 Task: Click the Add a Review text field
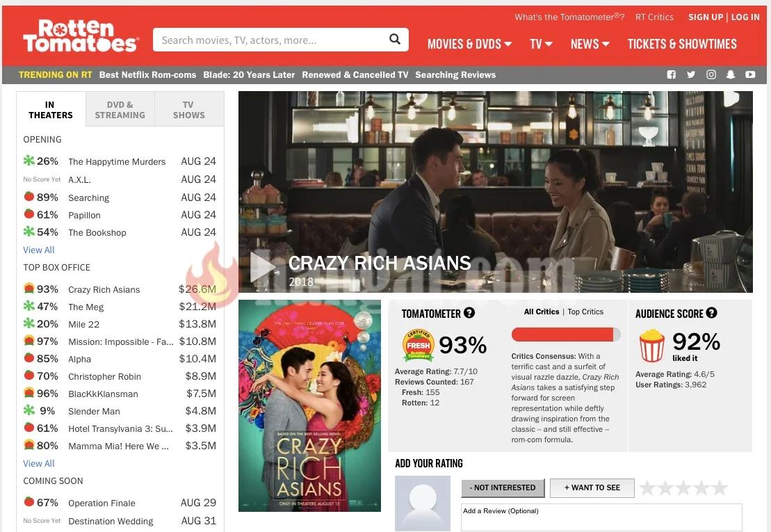[x=601, y=517]
